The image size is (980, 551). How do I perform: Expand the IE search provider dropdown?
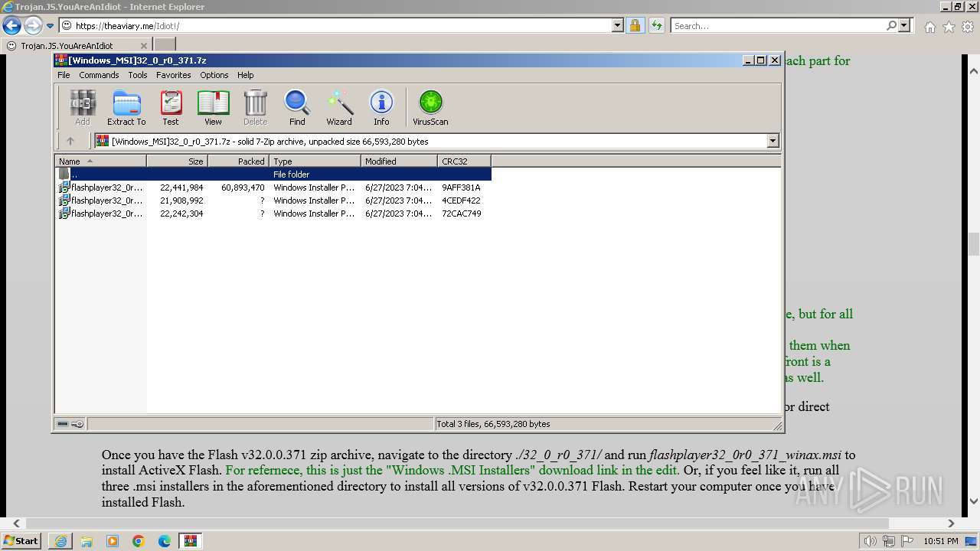coord(904,26)
